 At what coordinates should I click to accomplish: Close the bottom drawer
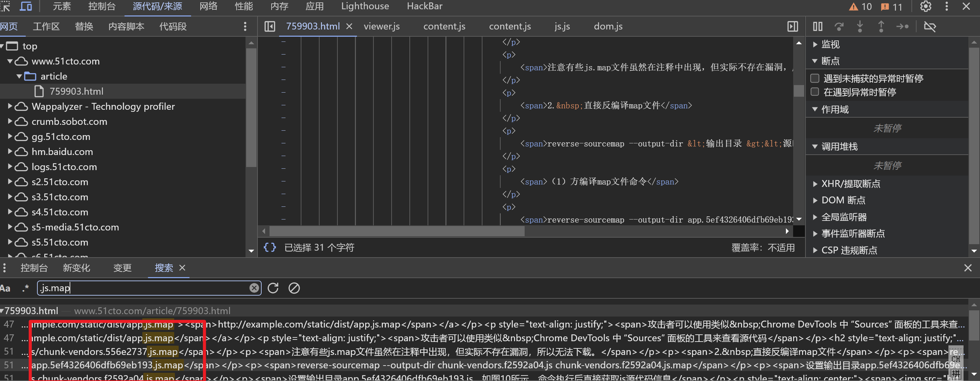click(967, 268)
